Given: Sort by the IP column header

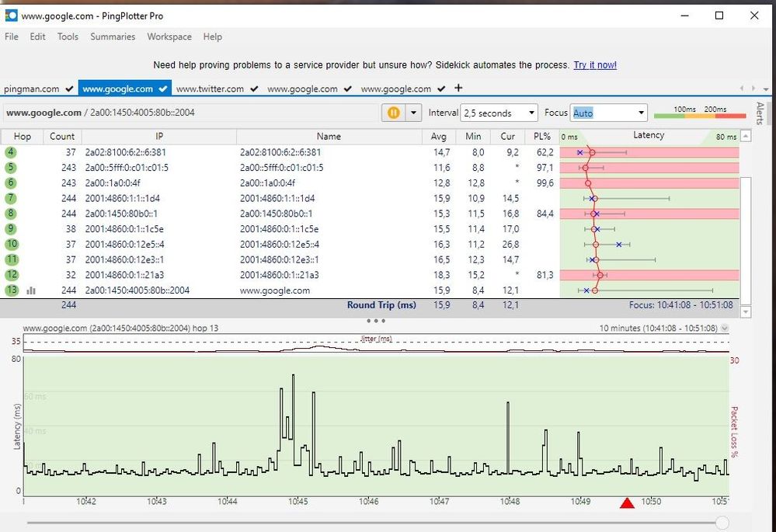Looking at the screenshot, I should point(159,136).
